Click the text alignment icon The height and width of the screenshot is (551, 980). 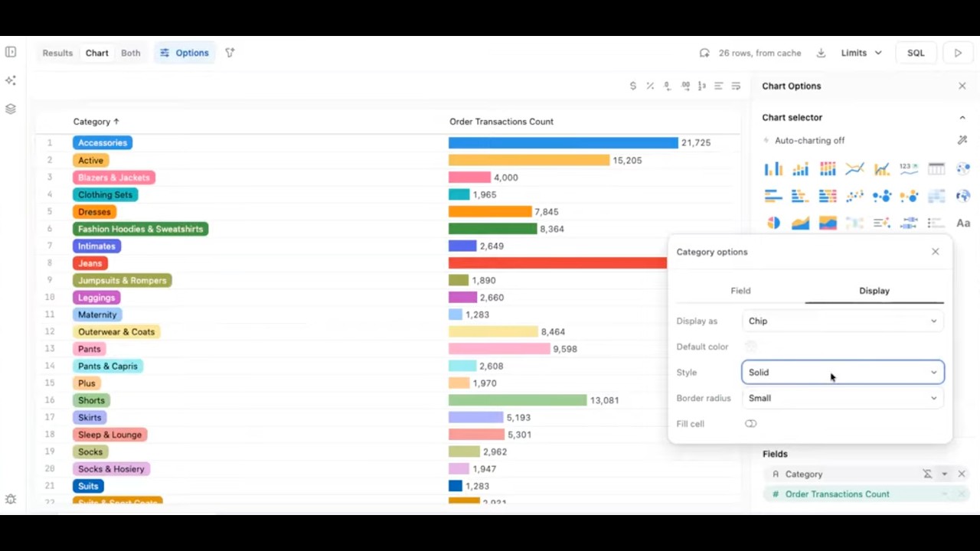click(718, 86)
